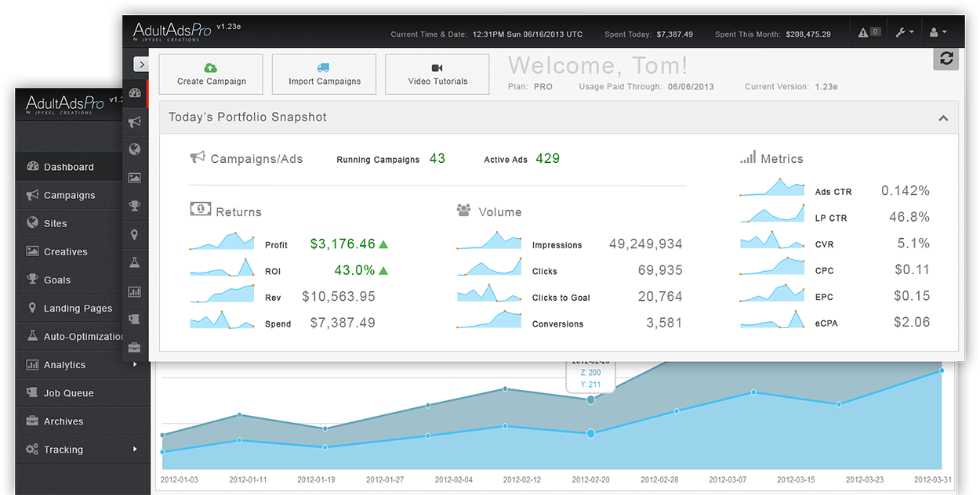This screenshot has height=495, width=980.
Task: Open Landing Pages pin icon in collapsed sidebar
Action: 135,234
